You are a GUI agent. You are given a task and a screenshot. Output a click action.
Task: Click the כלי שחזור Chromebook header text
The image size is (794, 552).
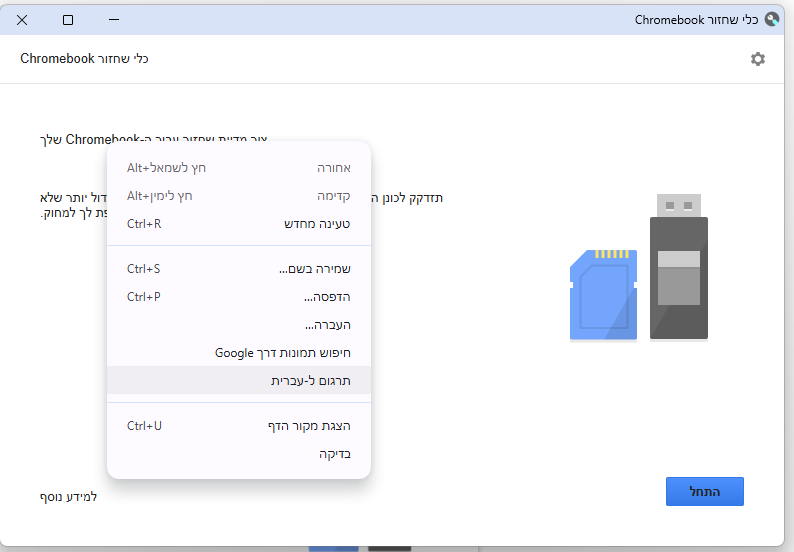point(84,59)
